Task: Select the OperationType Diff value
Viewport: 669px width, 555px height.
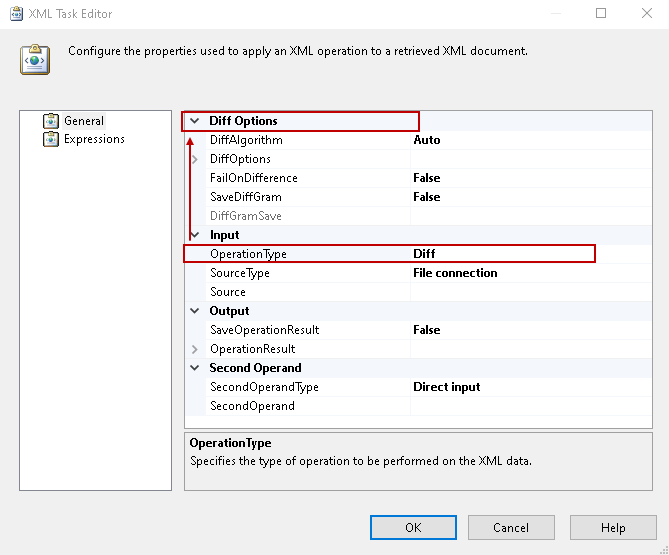Action: tap(502, 254)
